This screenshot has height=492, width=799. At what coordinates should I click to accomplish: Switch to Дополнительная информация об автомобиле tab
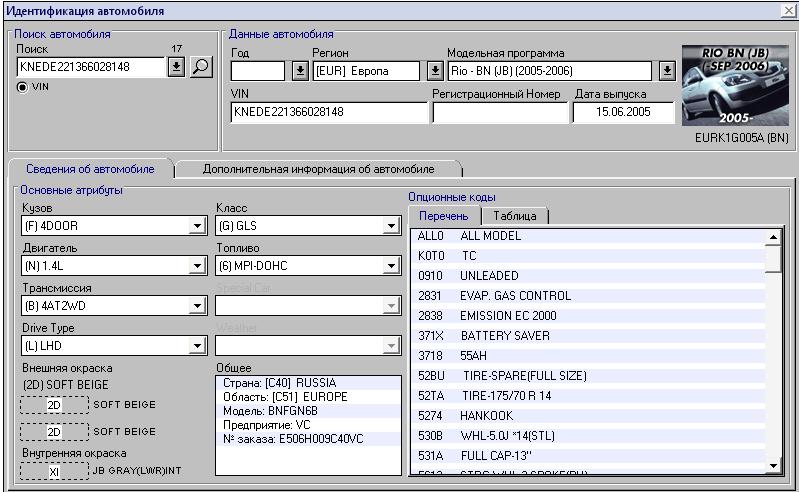(x=318, y=169)
